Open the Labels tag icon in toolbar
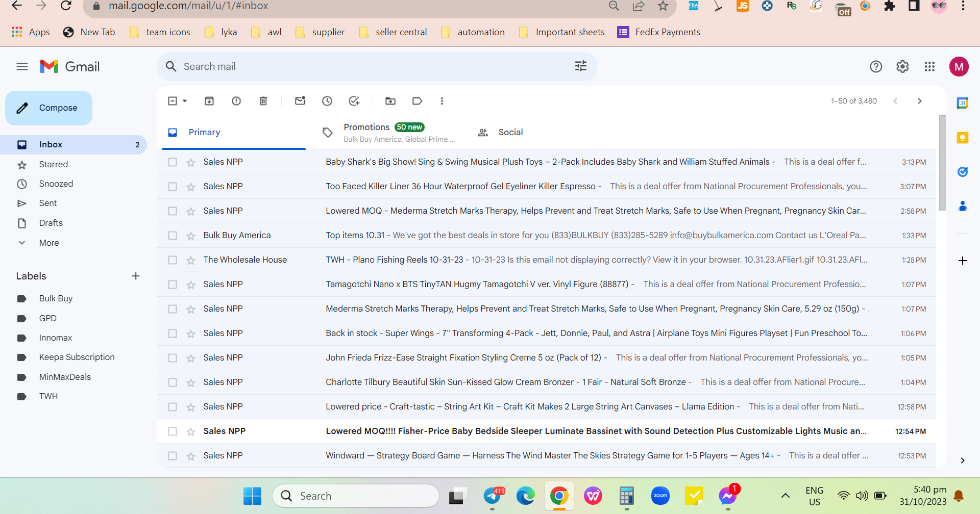The height and width of the screenshot is (514, 980). (418, 101)
